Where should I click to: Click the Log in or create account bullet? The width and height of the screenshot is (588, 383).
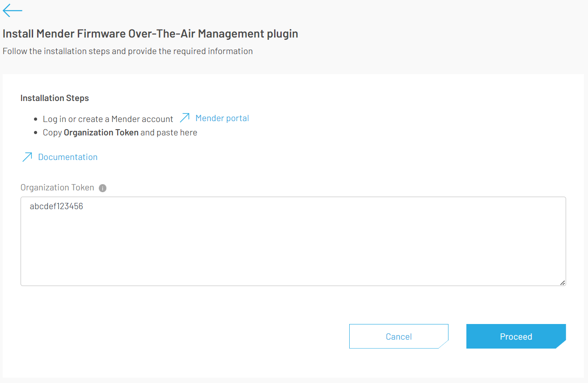108,119
